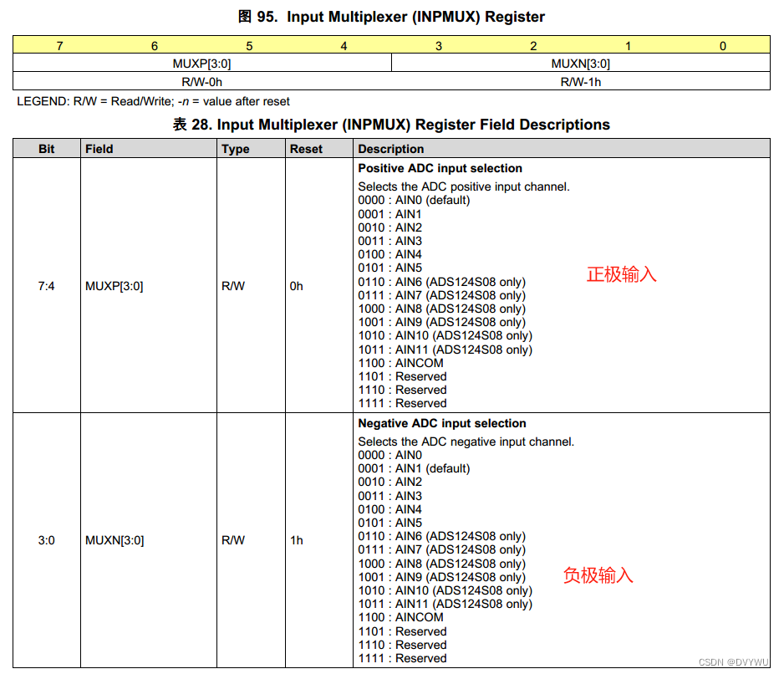Click '1010 : AIN10' in positive input list
The width and height of the screenshot is (784, 674).
click(x=445, y=336)
